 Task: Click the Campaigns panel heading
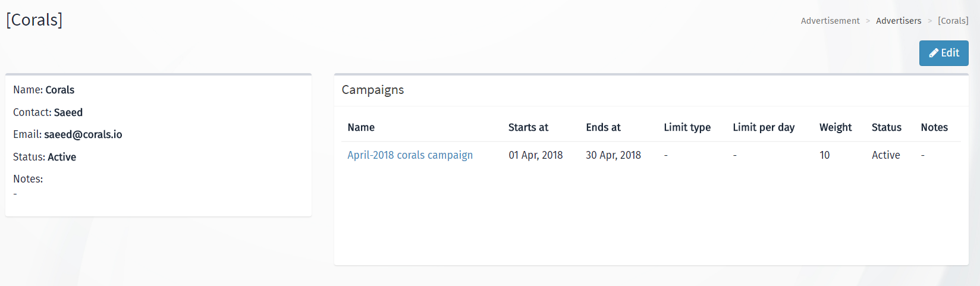(x=373, y=90)
